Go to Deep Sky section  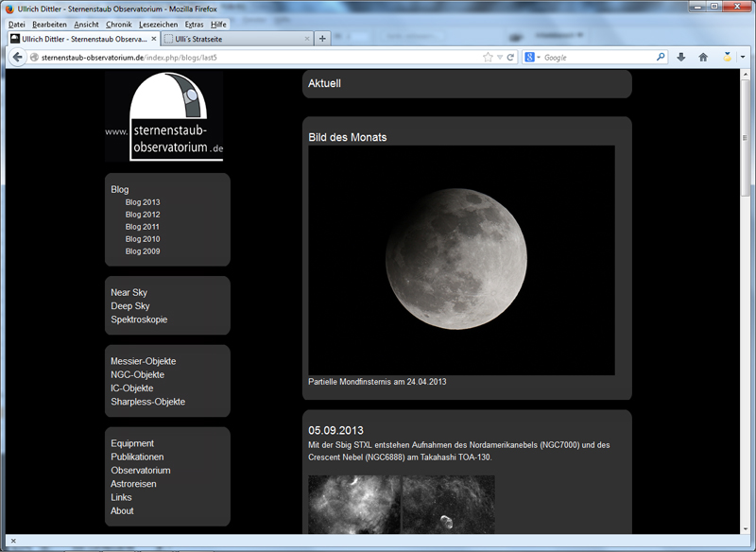(x=130, y=305)
